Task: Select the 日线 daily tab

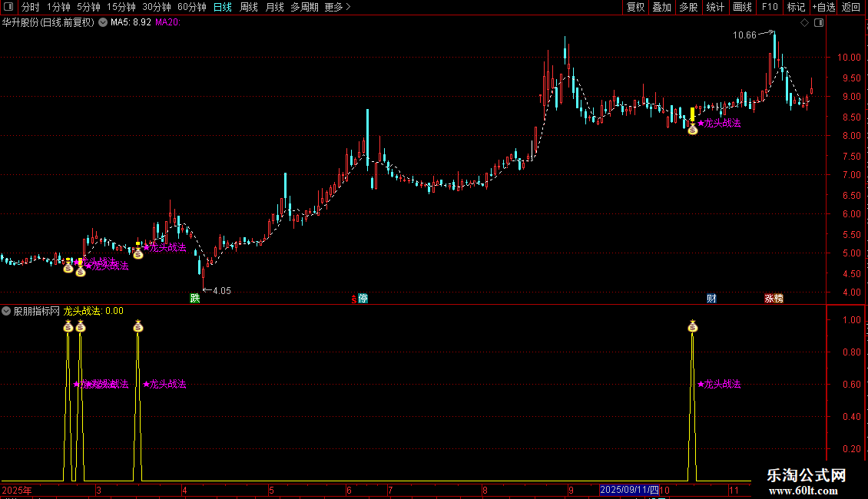Action: coord(223,7)
